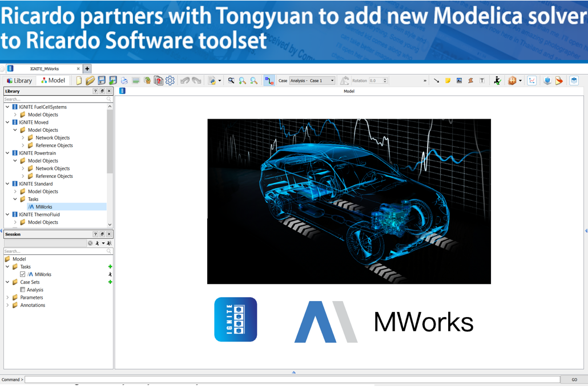Expand the Parameters folder in Session
Viewport: 588px width, 390px height.
[x=7, y=297]
